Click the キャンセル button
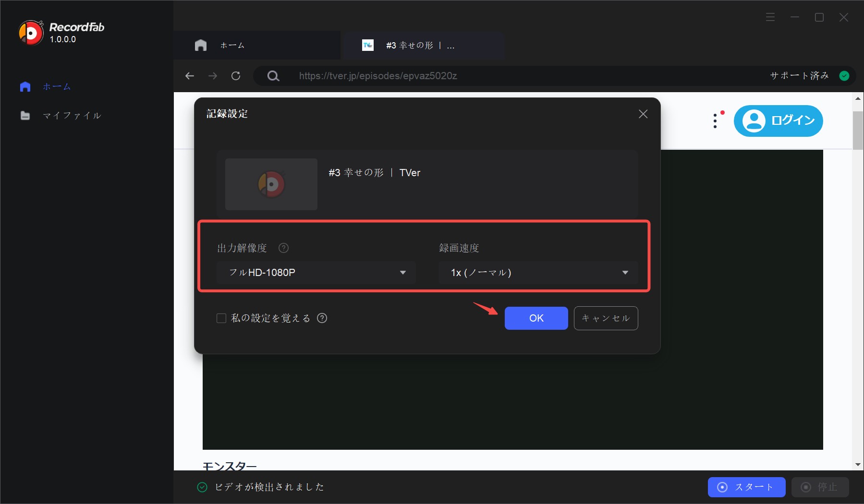 (x=606, y=318)
